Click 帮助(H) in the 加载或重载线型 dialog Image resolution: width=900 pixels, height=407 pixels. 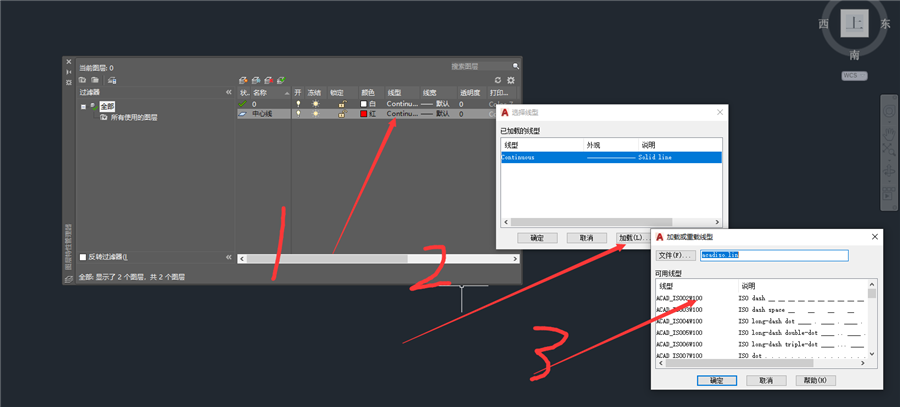[816, 381]
